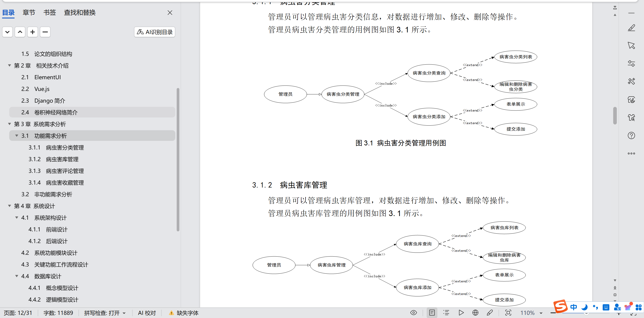Screen dimensions: 644x318
Task: Switch to the 书签 tab
Action: (x=49, y=13)
